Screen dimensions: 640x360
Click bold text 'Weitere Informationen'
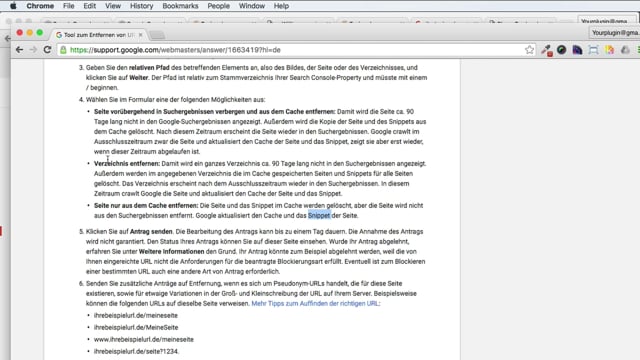tap(171, 251)
